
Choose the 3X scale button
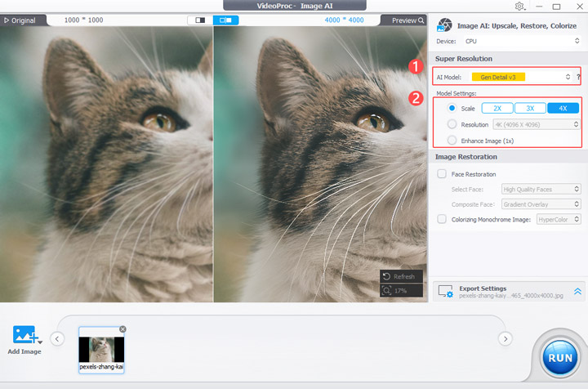pyautogui.click(x=530, y=108)
